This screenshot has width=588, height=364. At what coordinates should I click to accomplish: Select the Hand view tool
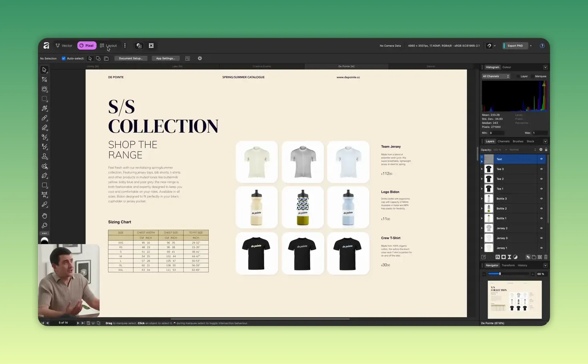[x=44, y=216]
